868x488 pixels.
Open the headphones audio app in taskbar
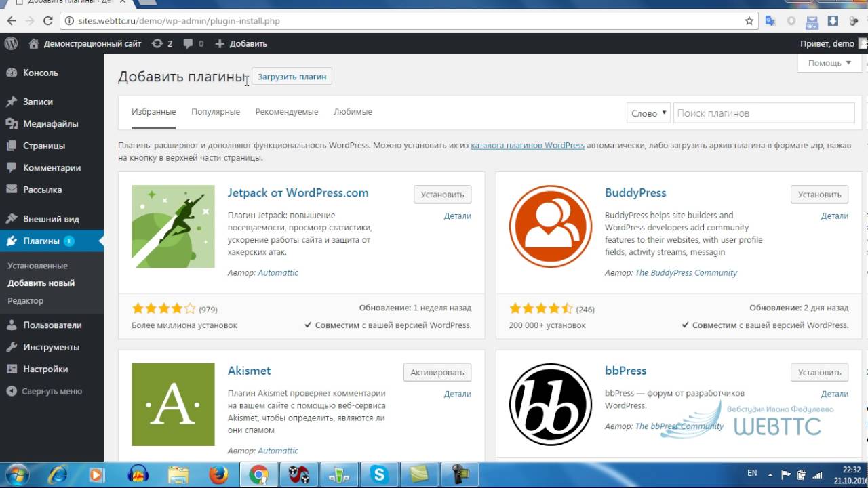point(138,474)
